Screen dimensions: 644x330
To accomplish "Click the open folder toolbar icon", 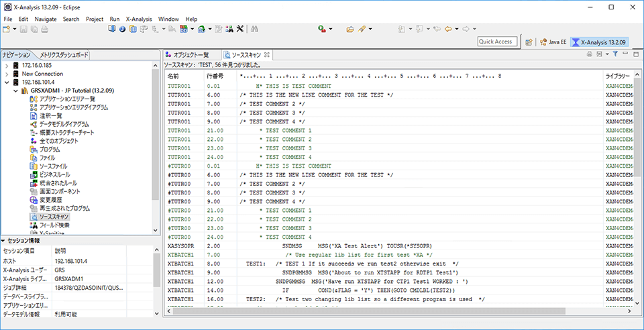I will point(350,29).
